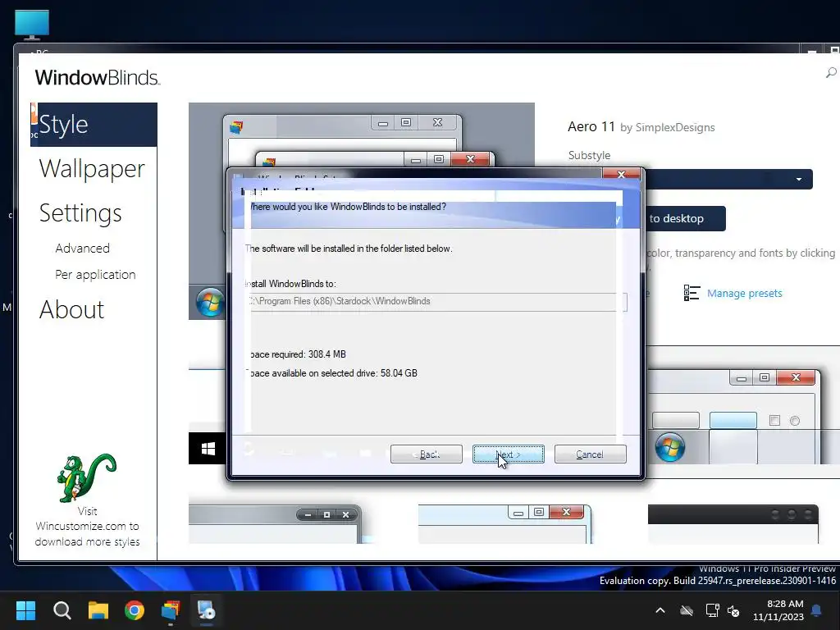Show hidden system tray icons

click(660, 610)
